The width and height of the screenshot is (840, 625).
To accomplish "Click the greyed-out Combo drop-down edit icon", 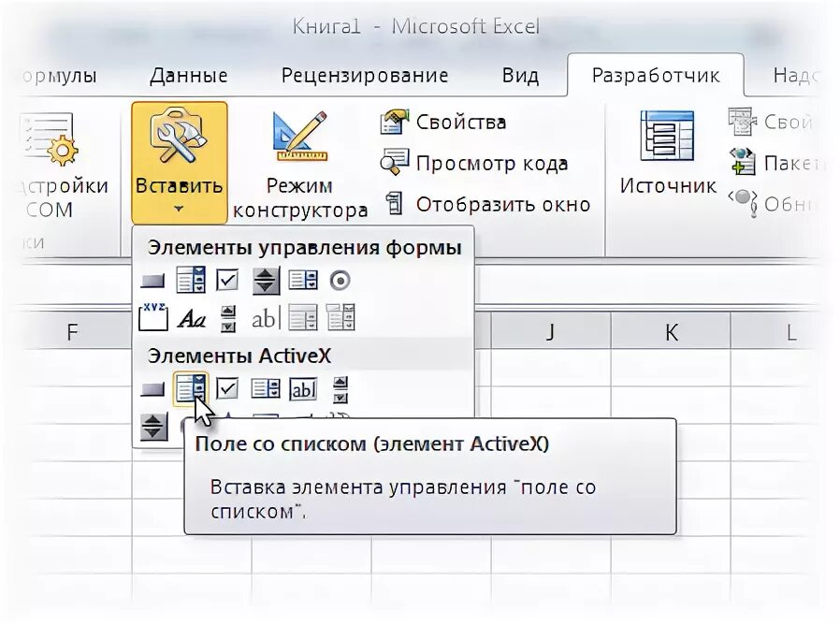I will click(340, 317).
